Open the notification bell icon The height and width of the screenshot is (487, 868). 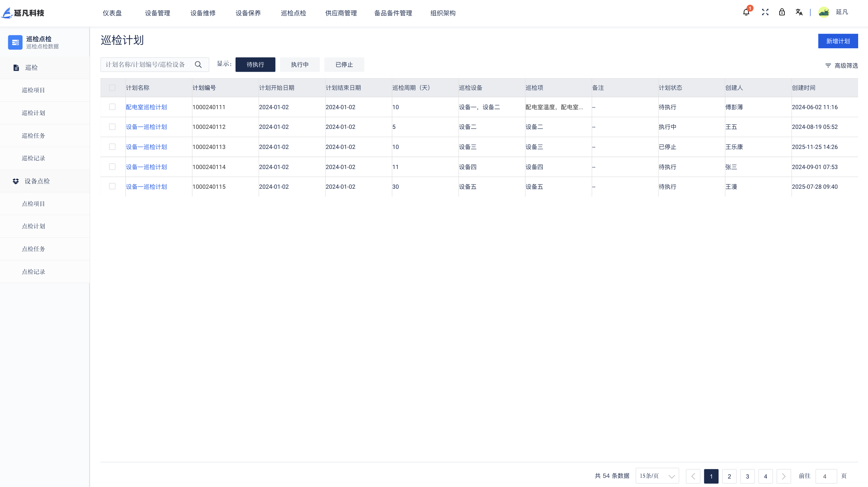[746, 12]
